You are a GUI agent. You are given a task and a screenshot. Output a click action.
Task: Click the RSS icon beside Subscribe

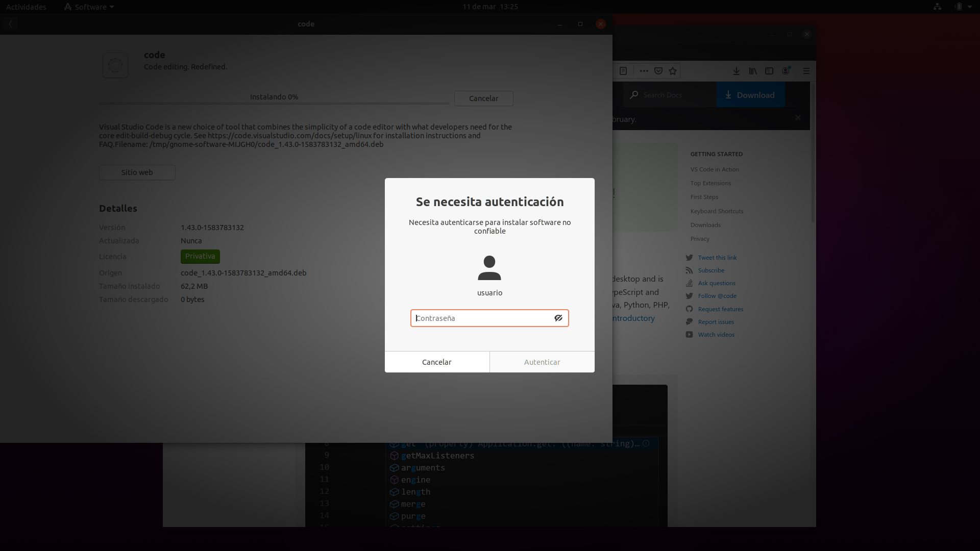coord(689,270)
